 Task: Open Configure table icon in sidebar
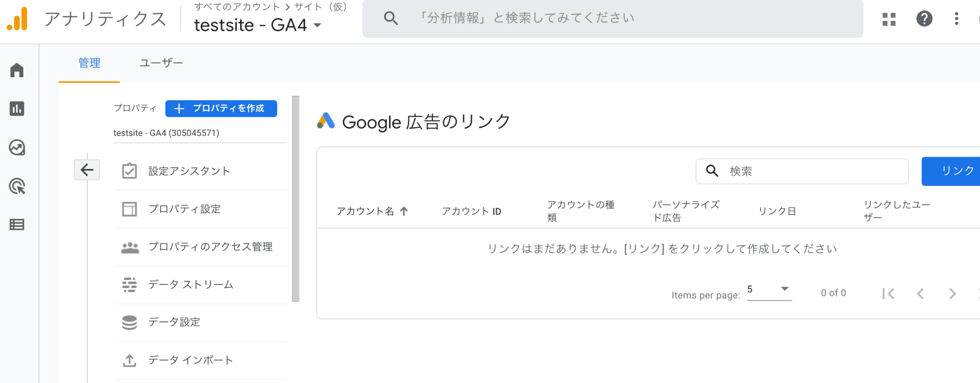click(17, 225)
